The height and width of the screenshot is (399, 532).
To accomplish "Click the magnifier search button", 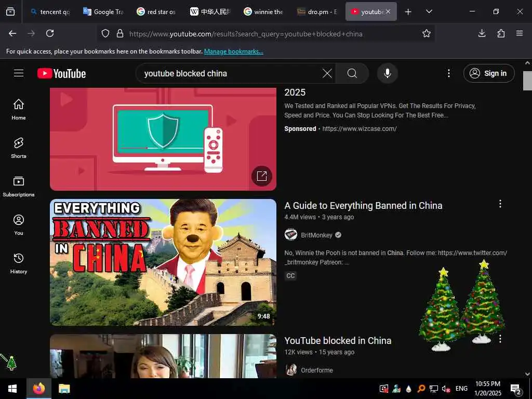I will click(x=352, y=73).
